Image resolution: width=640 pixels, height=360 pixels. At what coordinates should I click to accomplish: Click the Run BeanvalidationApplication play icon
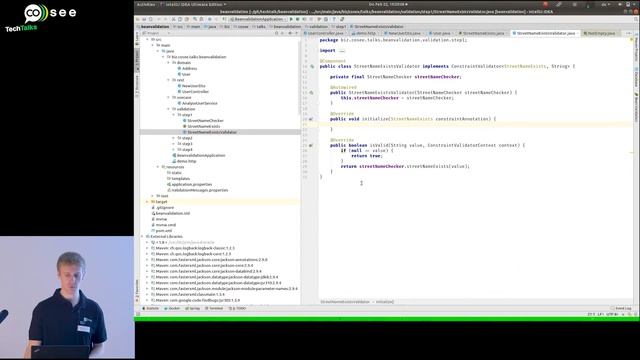291,19
